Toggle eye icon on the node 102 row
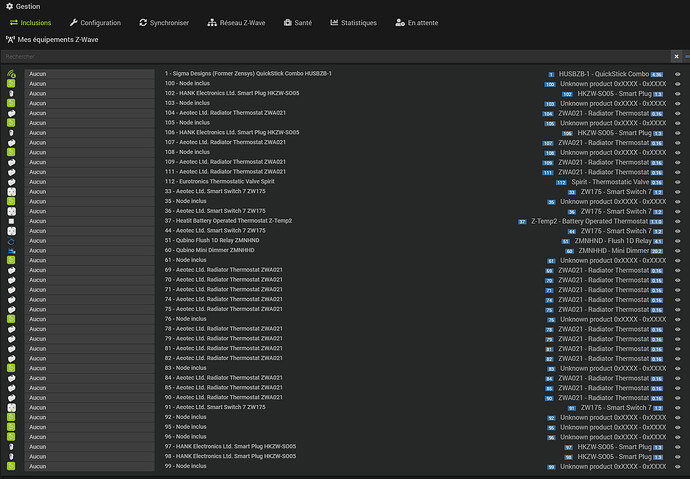 coord(678,94)
